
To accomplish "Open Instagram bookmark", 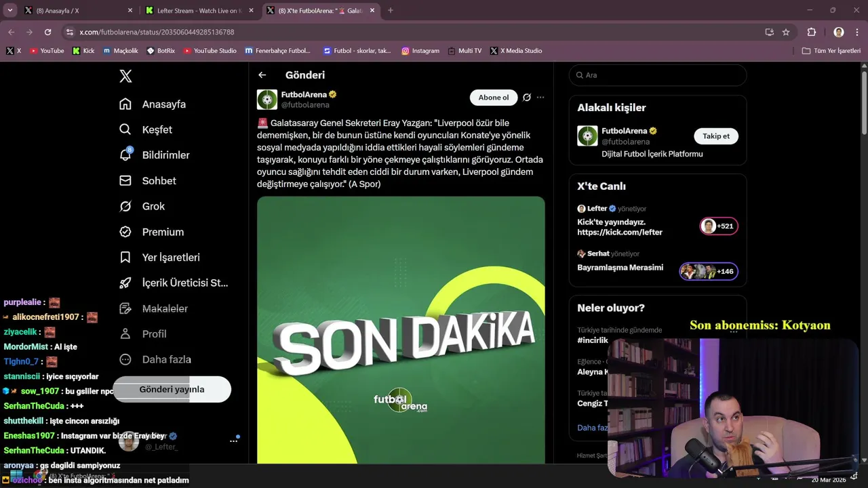I will coord(420,51).
